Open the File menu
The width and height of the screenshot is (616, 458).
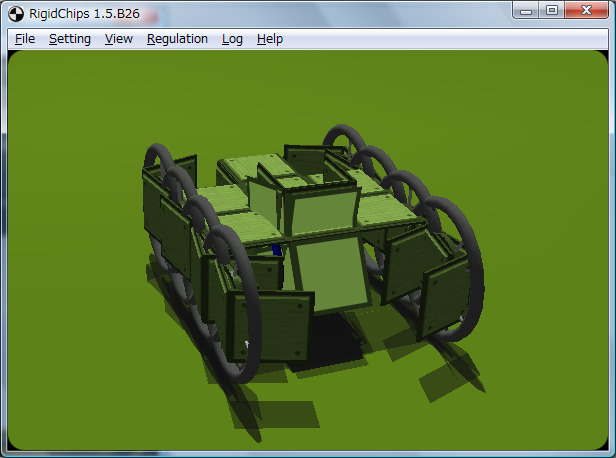[x=25, y=39]
